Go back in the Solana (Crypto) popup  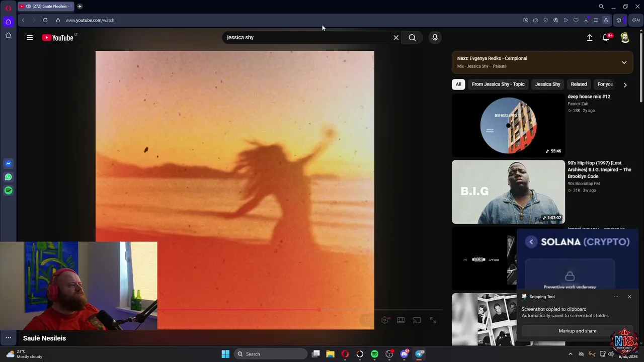[531, 242]
